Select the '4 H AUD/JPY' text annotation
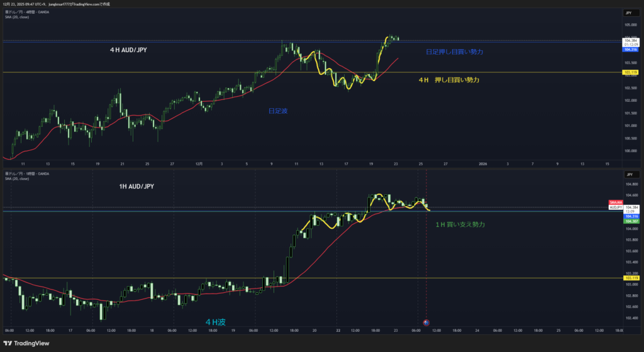 point(130,48)
